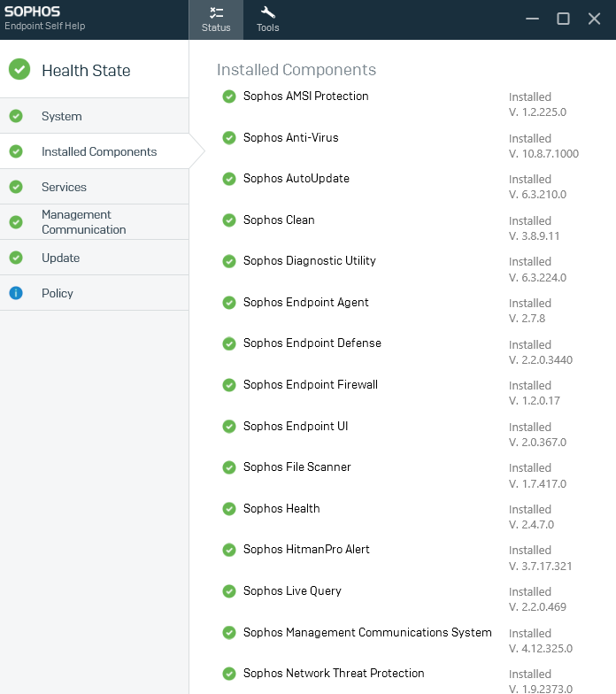Viewport: 616px width, 694px height.
Task: Select the Sophos Diagnostic Utility label
Action: [x=310, y=260]
